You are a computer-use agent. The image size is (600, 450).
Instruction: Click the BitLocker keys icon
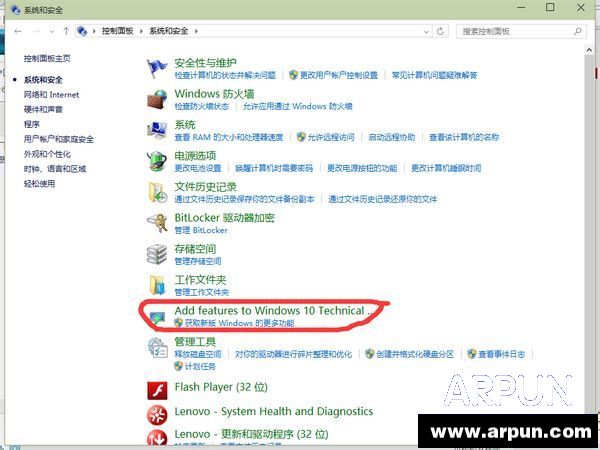point(157,223)
